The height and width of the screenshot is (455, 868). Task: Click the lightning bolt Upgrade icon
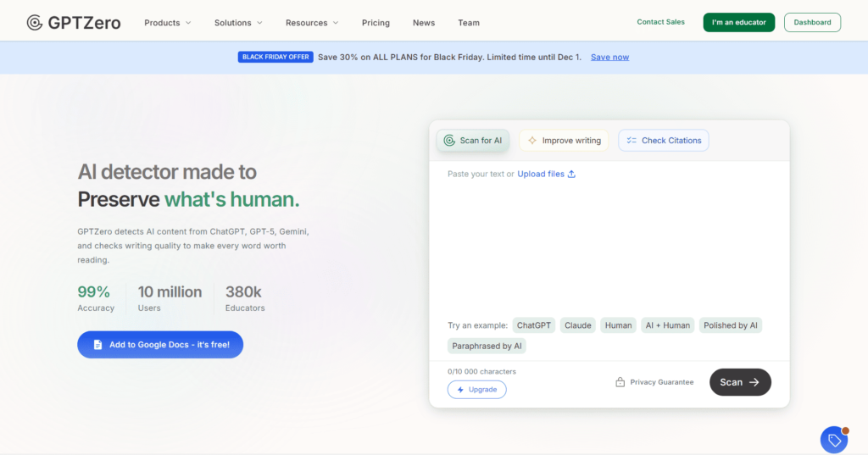point(460,390)
